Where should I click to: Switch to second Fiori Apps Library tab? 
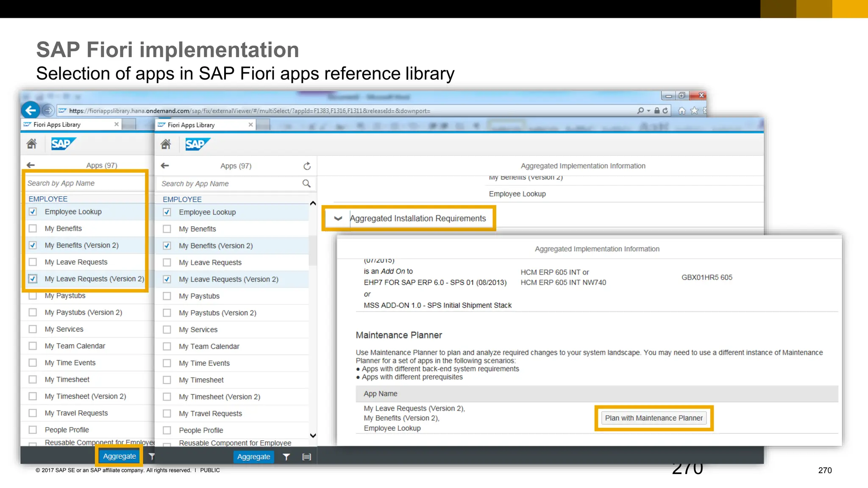[x=206, y=125]
